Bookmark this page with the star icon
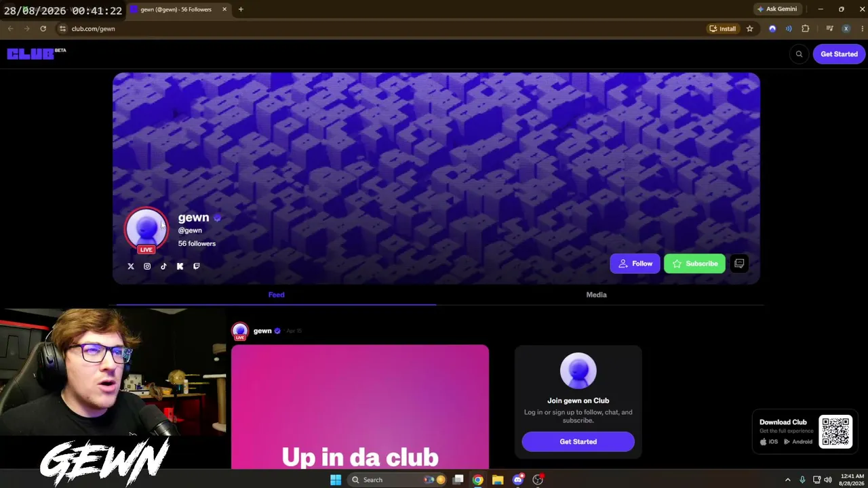This screenshot has width=868, height=488. point(749,28)
